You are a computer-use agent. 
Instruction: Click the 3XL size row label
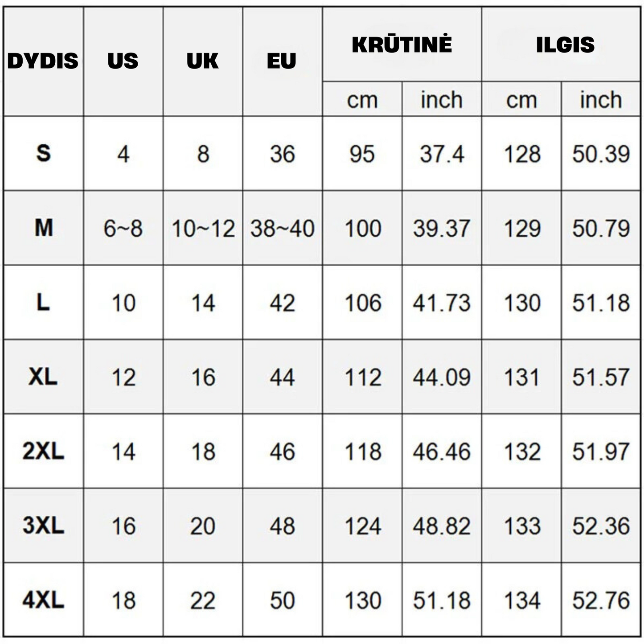pos(43,525)
